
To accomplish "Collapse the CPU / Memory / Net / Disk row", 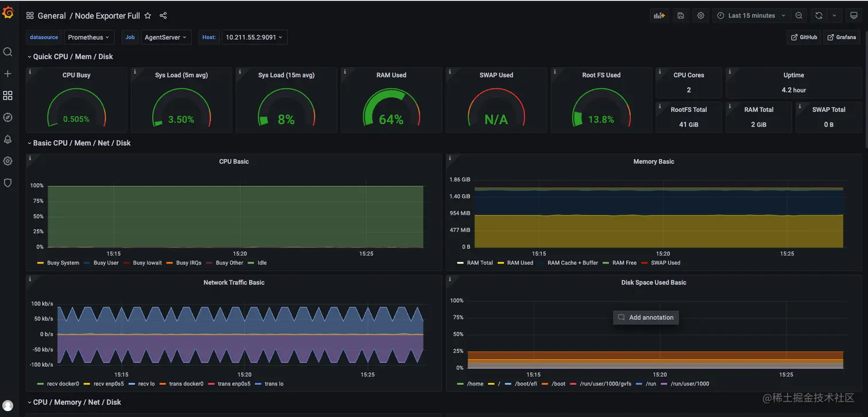I will (74, 402).
